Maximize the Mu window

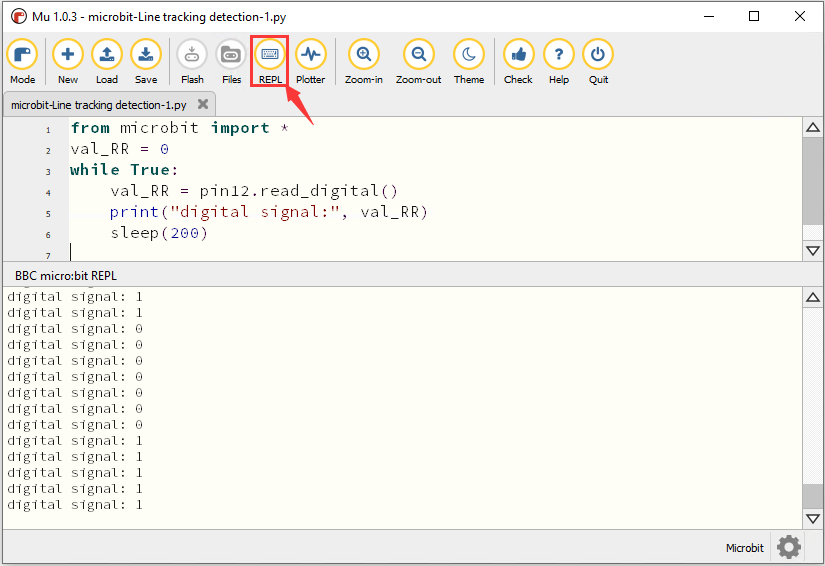(754, 16)
